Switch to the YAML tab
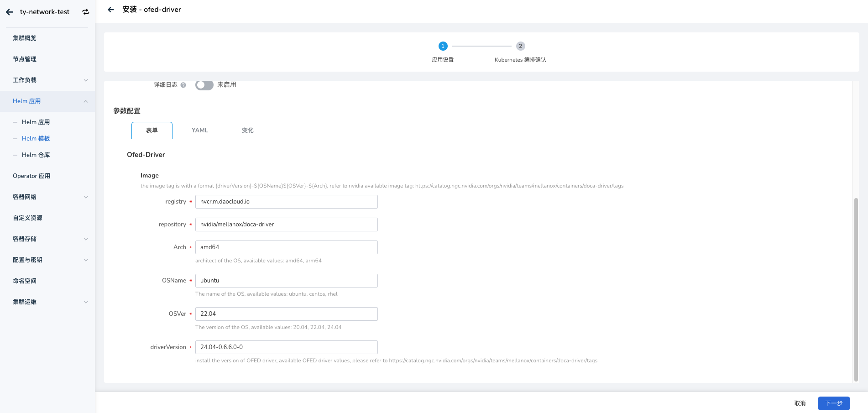The image size is (868, 413). (x=200, y=131)
